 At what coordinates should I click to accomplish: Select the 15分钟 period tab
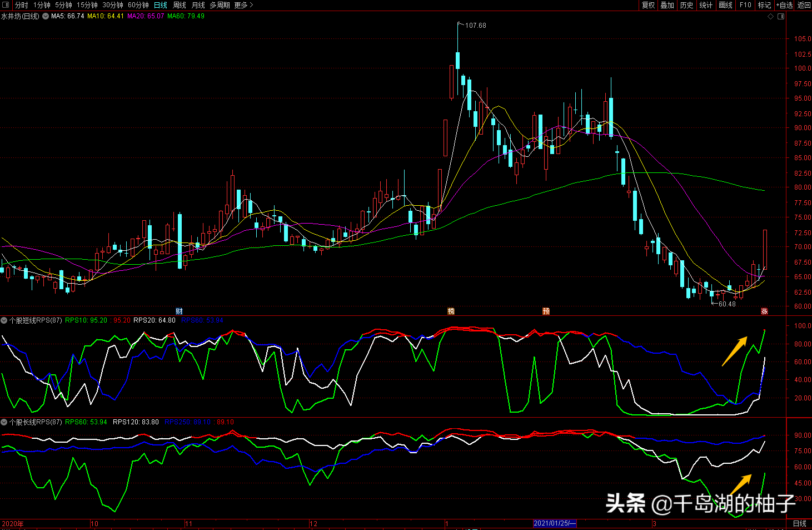point(87,5)
